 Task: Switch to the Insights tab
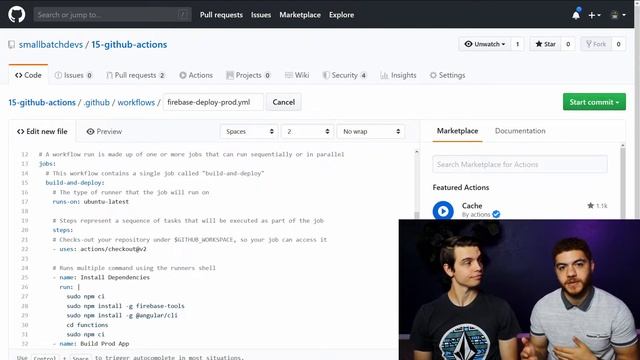pyautogui.click(x=398, y=75)
